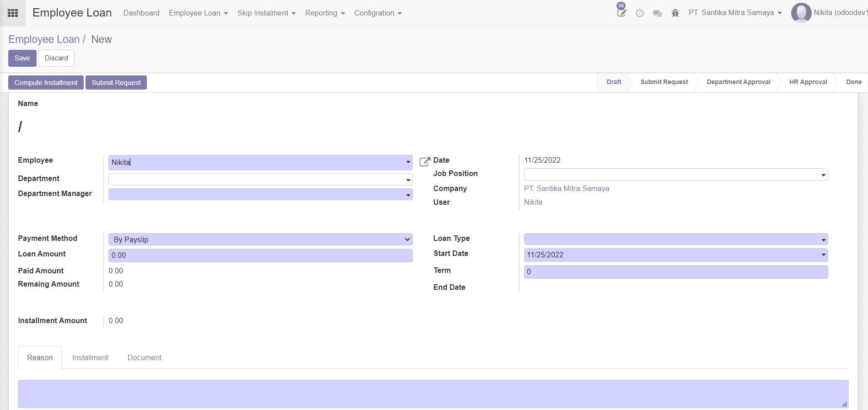Grab the Reason textarea resize handle
868x410 pixels.
click(x=844, y=404)
